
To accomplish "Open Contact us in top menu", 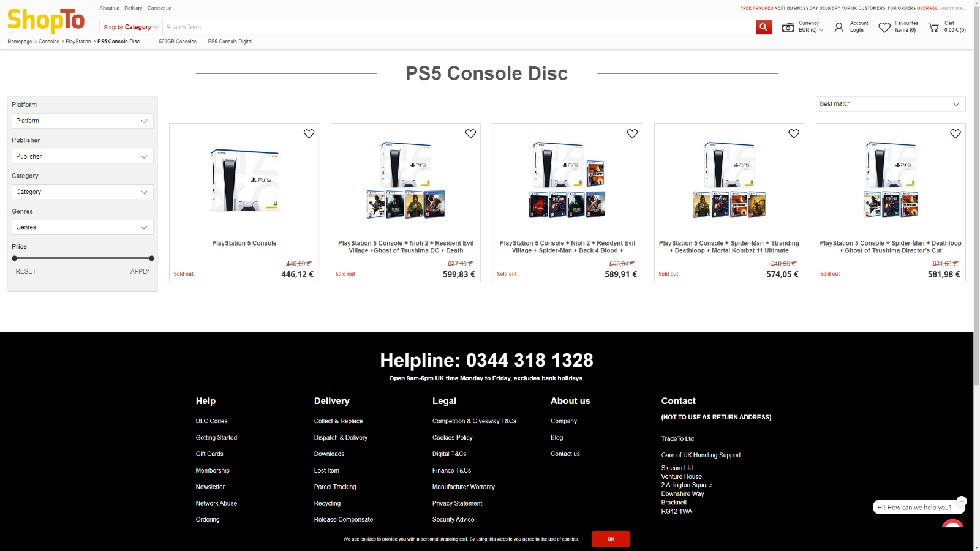I will tap(159, 8).
